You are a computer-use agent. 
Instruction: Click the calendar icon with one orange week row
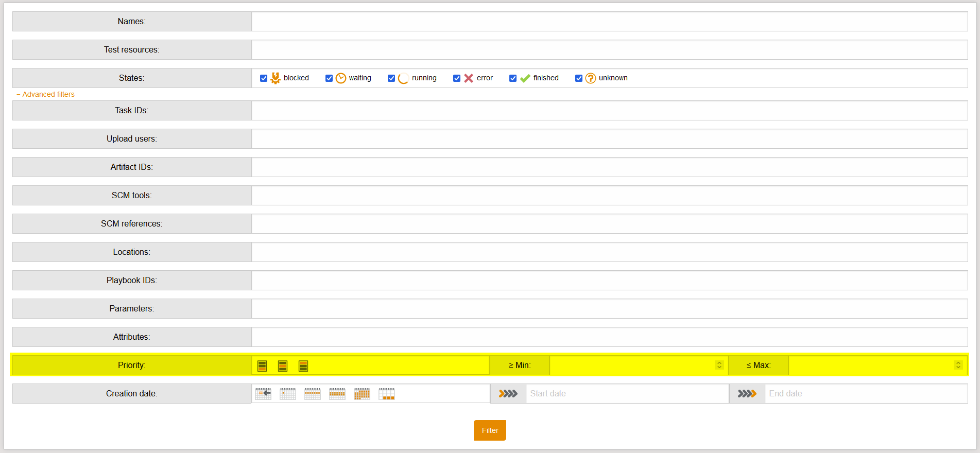tap(313, 394)
